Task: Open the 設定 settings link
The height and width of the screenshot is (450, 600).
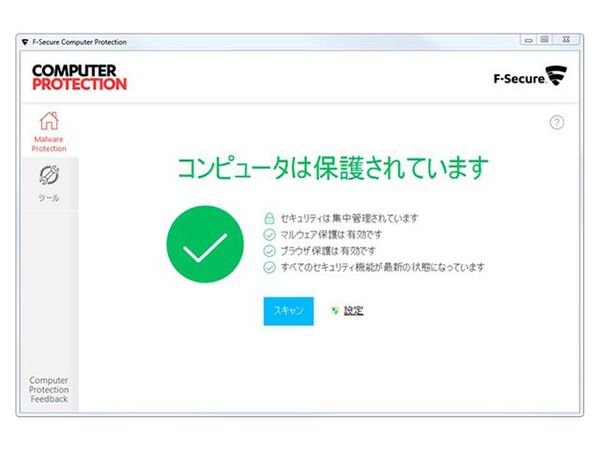Action: [x=353, y=311]
